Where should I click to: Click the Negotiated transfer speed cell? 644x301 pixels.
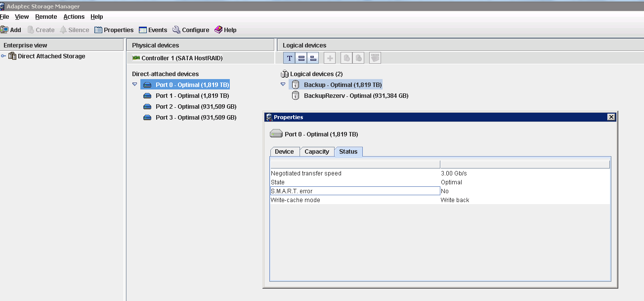[x=355, y=173]
